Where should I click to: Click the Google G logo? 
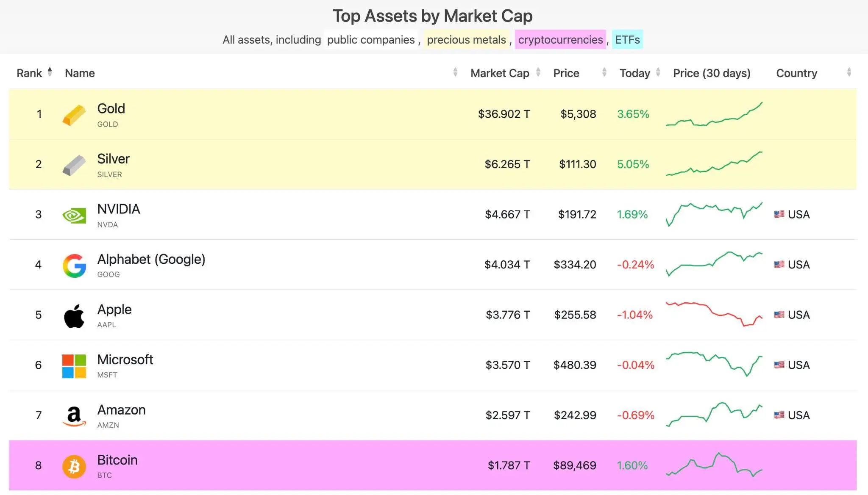click(74, 265)
